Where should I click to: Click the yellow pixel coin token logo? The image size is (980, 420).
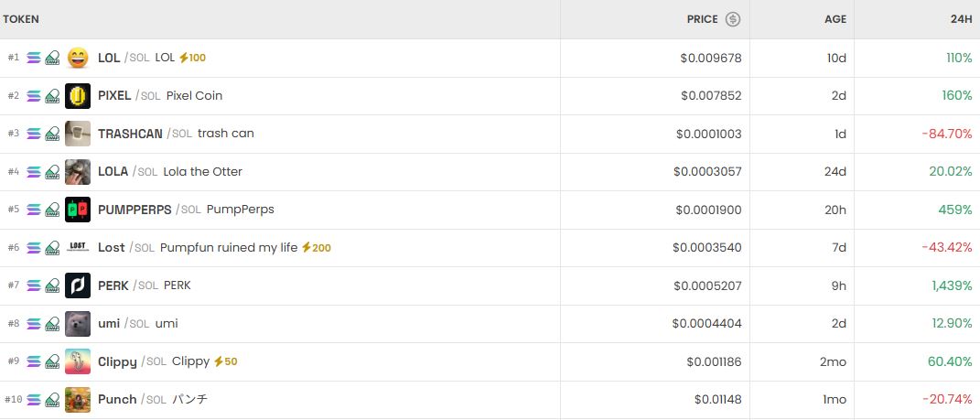tap(78, 96)
